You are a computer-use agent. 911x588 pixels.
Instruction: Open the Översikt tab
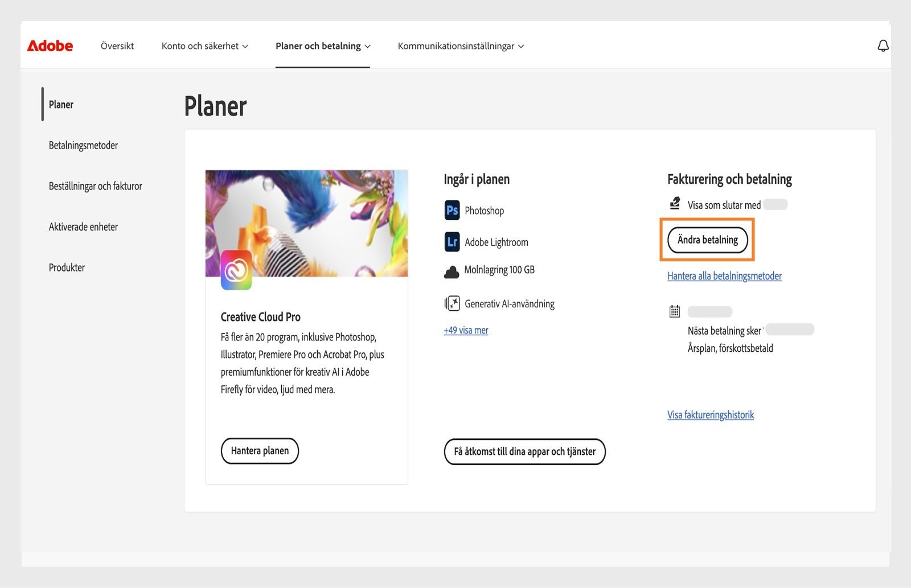[117, 46]
